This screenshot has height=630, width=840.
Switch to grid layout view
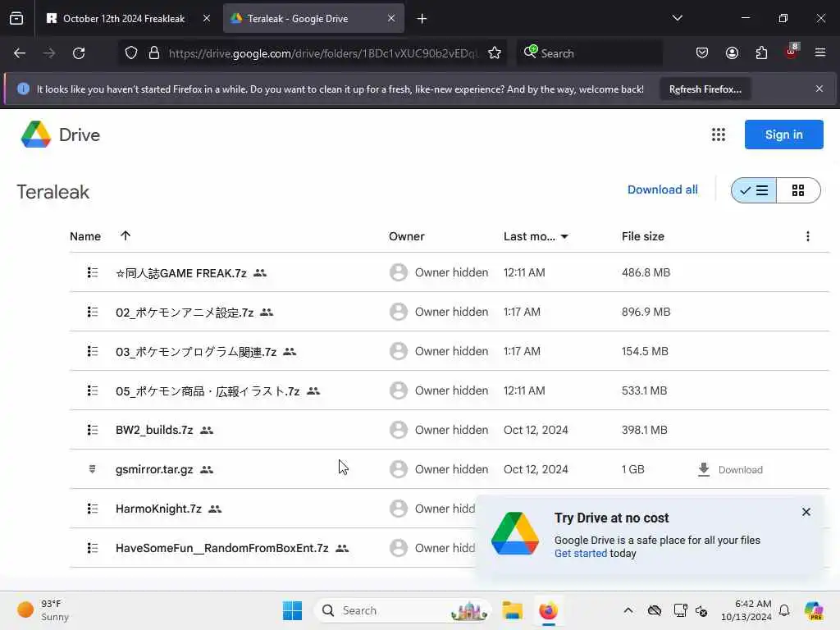797,190
